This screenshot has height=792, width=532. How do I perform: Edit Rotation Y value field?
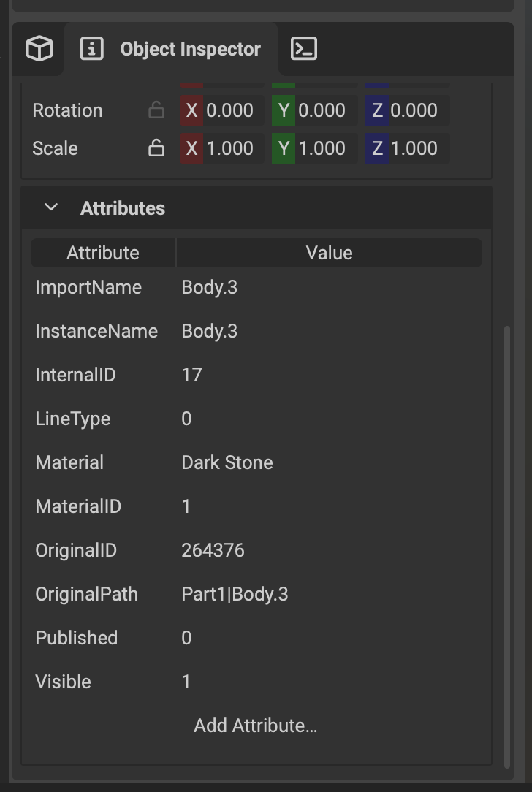click(x=314, y=110)
